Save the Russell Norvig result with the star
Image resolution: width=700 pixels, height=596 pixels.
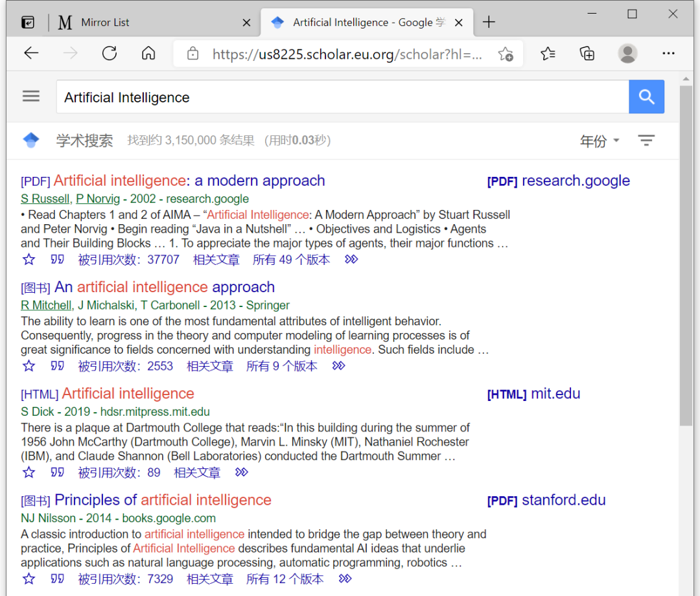[x=29, y=259]
